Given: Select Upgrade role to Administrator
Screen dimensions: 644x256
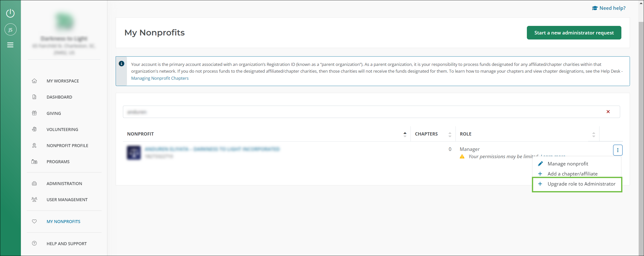Looking at the screenshot, I should point(581,184).
